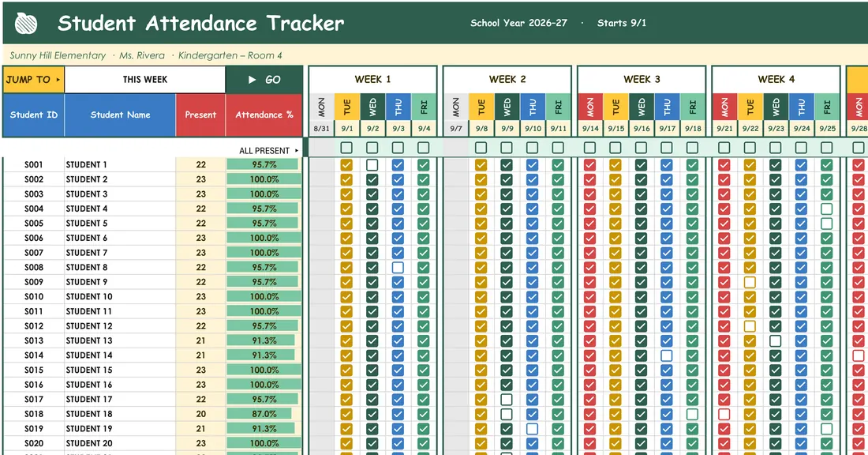This screenshot has width=868, height=455.
Task: Click Student 7's 100.0% attendance cell
Action: click(264, 253)
